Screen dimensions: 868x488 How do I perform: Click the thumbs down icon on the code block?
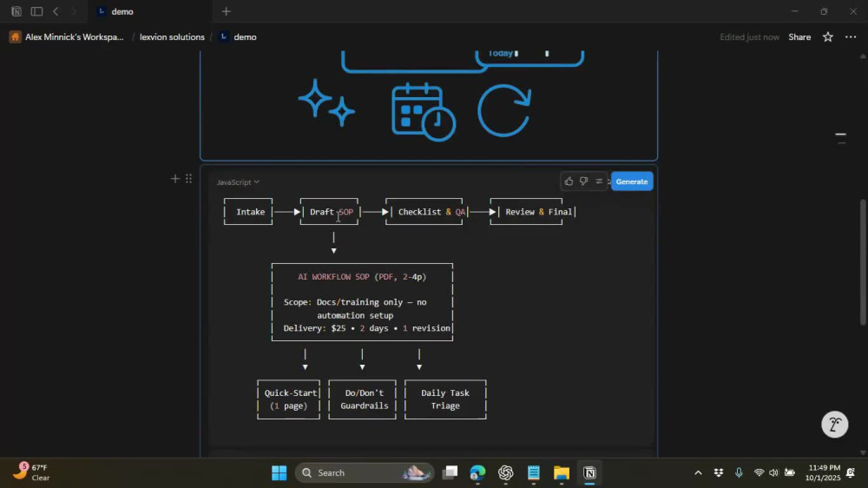point(583,181)
